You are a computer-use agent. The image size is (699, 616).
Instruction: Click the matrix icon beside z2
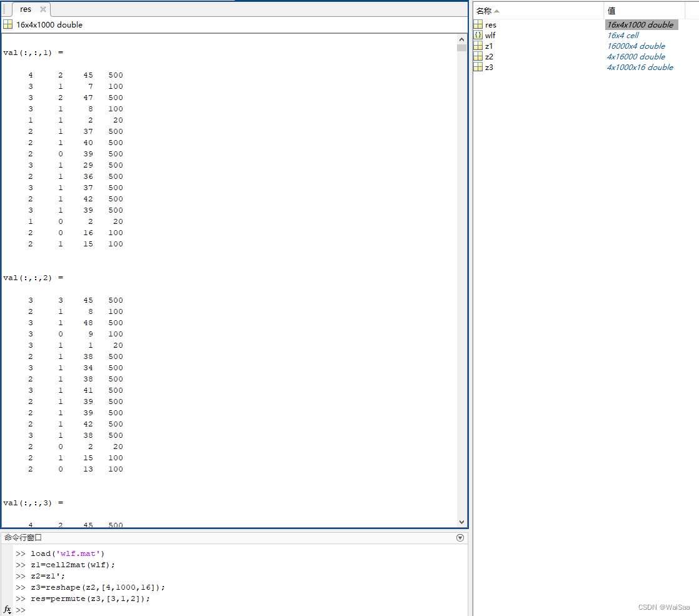click(x=480, y=56)
